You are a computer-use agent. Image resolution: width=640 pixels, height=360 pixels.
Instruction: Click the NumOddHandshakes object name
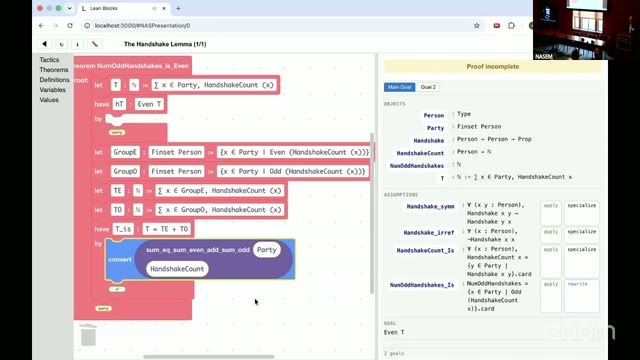click(417, 166)
